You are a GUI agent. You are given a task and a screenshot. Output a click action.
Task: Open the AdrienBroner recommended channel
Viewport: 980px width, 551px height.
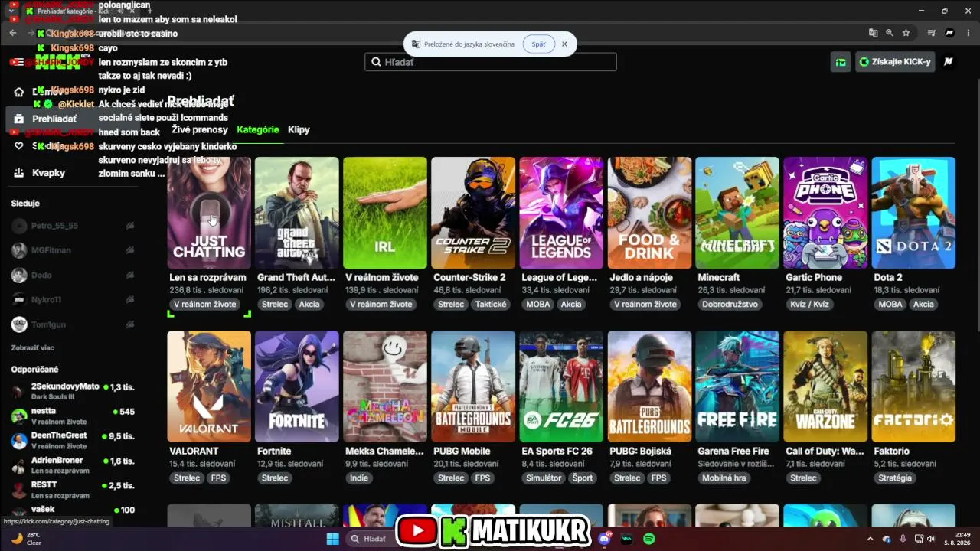73,465
